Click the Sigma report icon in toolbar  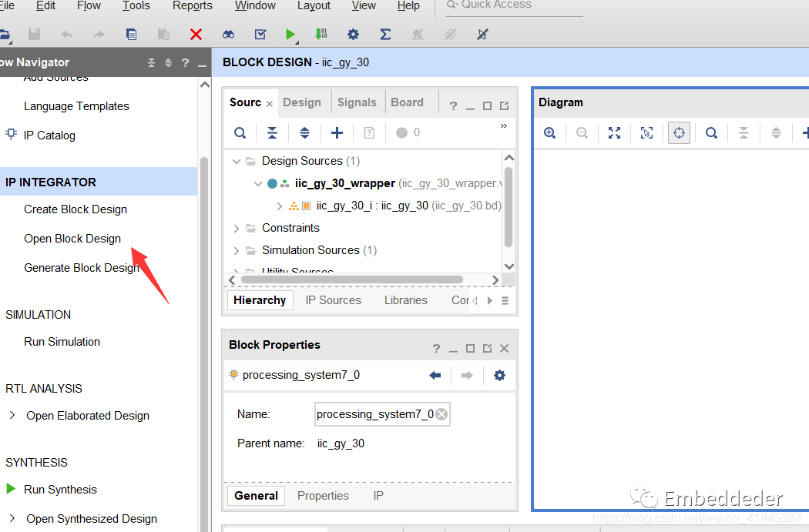tap(385, 34)
